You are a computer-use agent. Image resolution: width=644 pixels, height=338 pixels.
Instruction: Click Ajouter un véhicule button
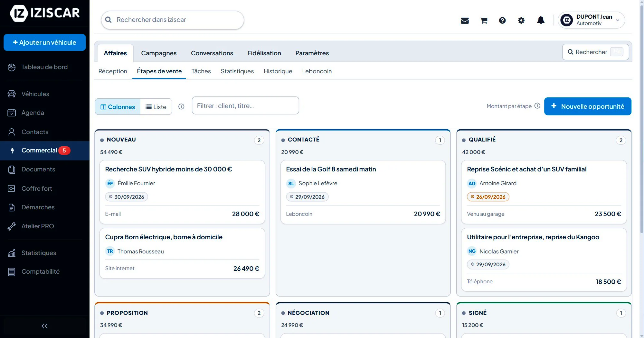[45, 42]
